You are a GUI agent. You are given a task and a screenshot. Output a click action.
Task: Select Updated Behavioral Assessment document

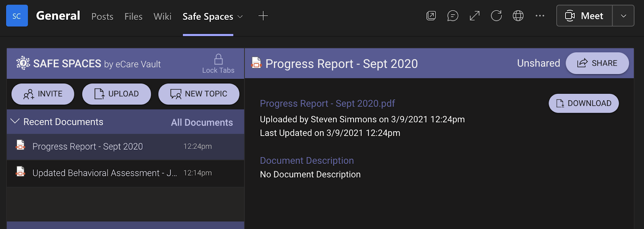pos(105,173)
